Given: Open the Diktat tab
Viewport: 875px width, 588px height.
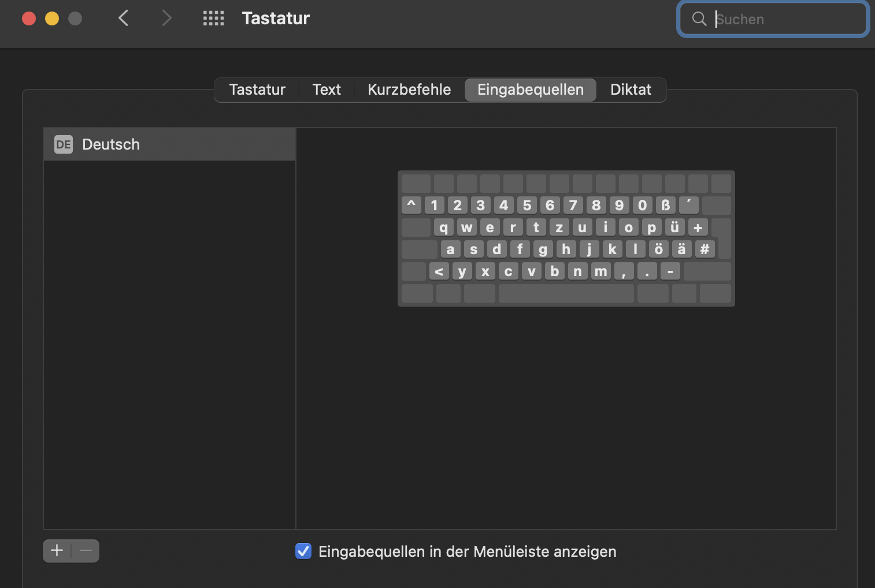Looking at the screenshot, I should [631, 90].
